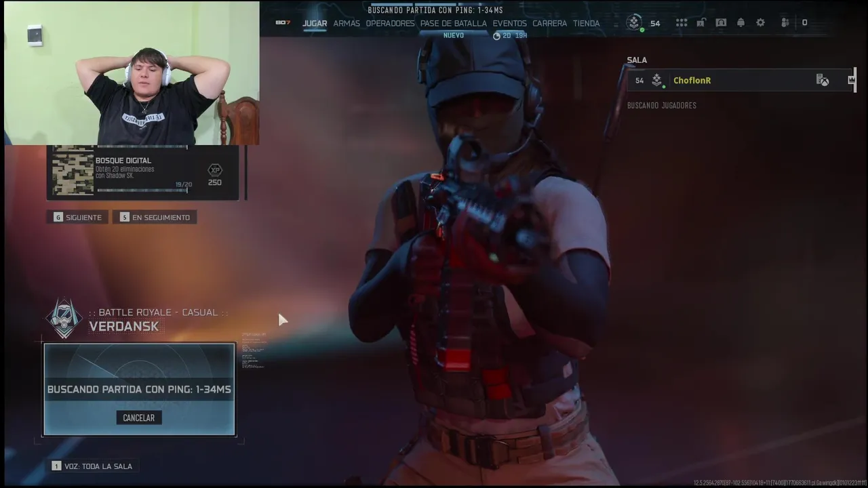Click SIGUIENTE challenge button
The height and width of the screenshot is (488, 868).
tap(78, 218)
